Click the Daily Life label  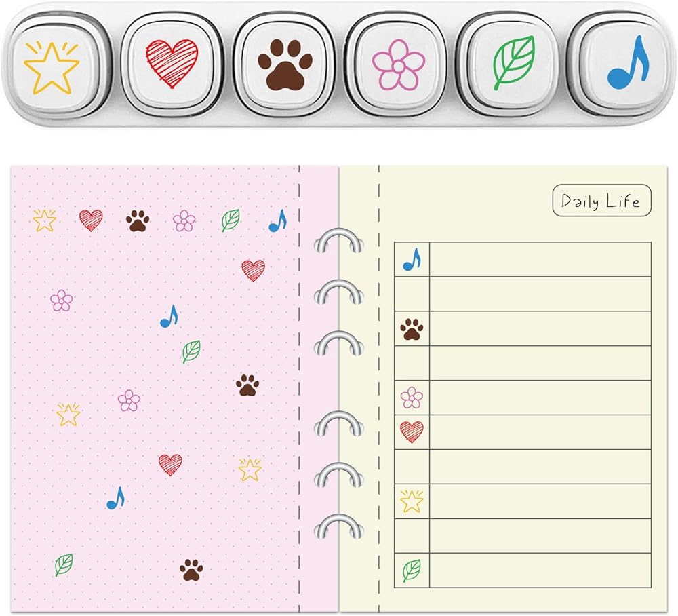(x=601, y=200)
